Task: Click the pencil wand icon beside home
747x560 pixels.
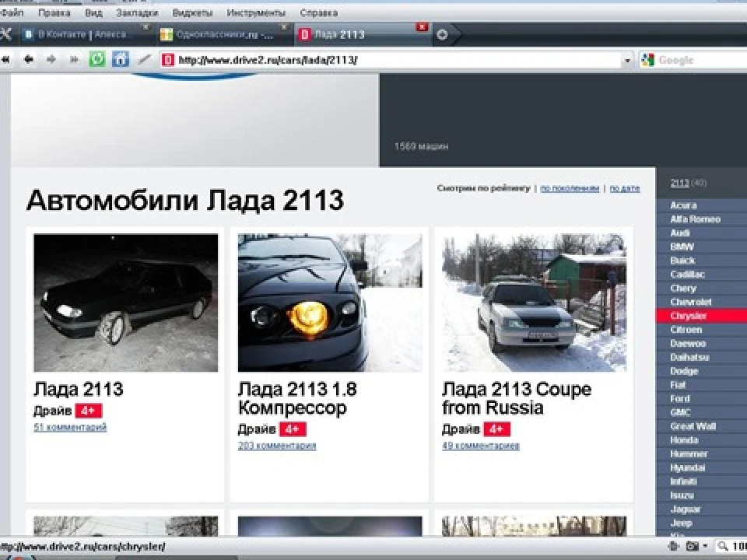Action: (x=144, y=60)
